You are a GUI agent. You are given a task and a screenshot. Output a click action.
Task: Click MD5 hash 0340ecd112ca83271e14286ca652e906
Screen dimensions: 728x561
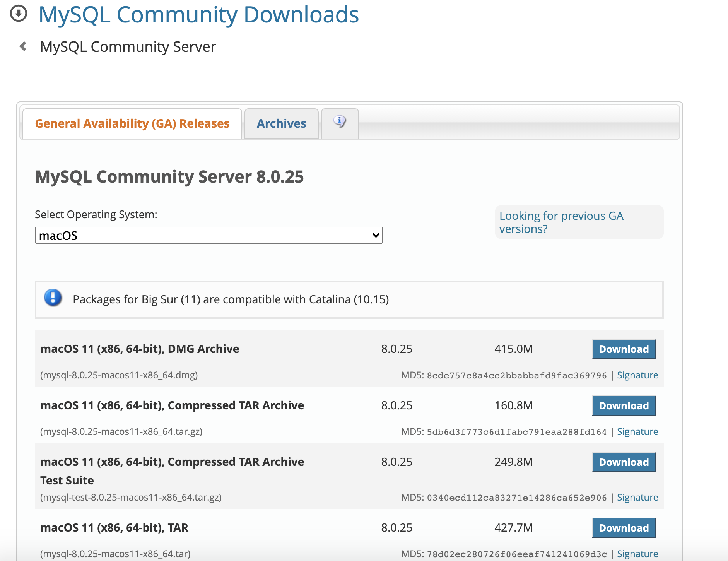point(517,498)
